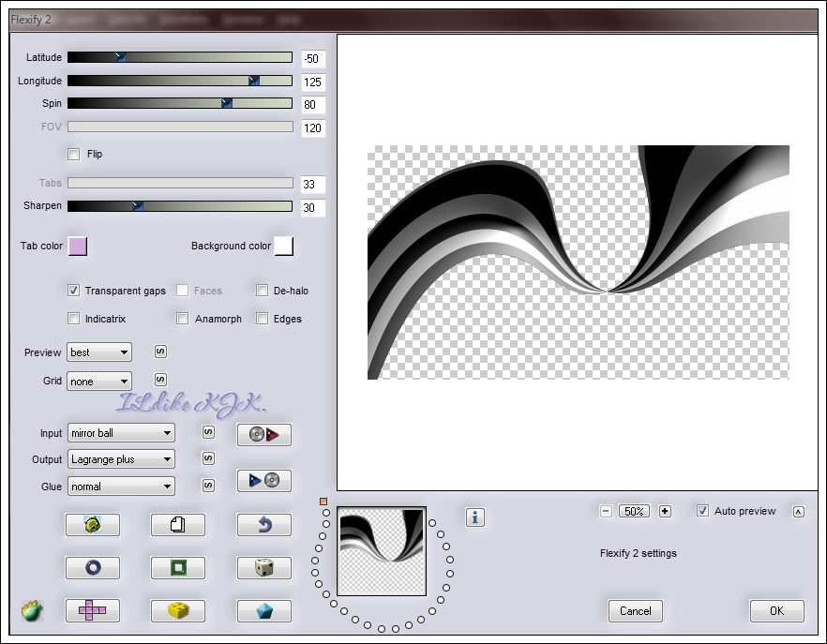827x644 pixels.
Task: Click the zoom in plus button
Action: tap(665, 511)
